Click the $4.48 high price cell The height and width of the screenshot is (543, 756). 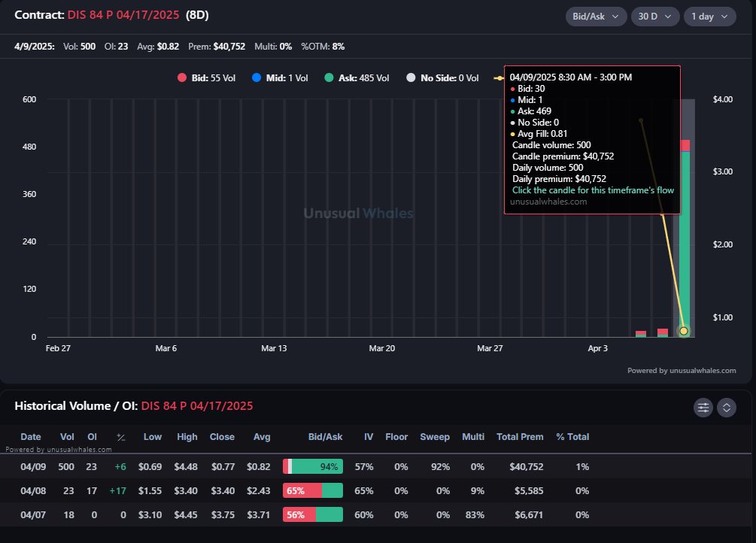(186, 467)
